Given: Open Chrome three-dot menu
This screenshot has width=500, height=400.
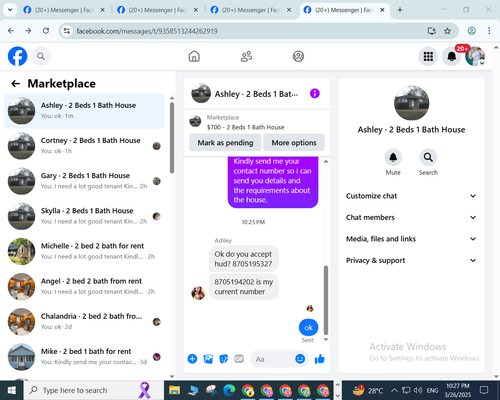Looking at the screenshot, I should [x=489, y=31].
